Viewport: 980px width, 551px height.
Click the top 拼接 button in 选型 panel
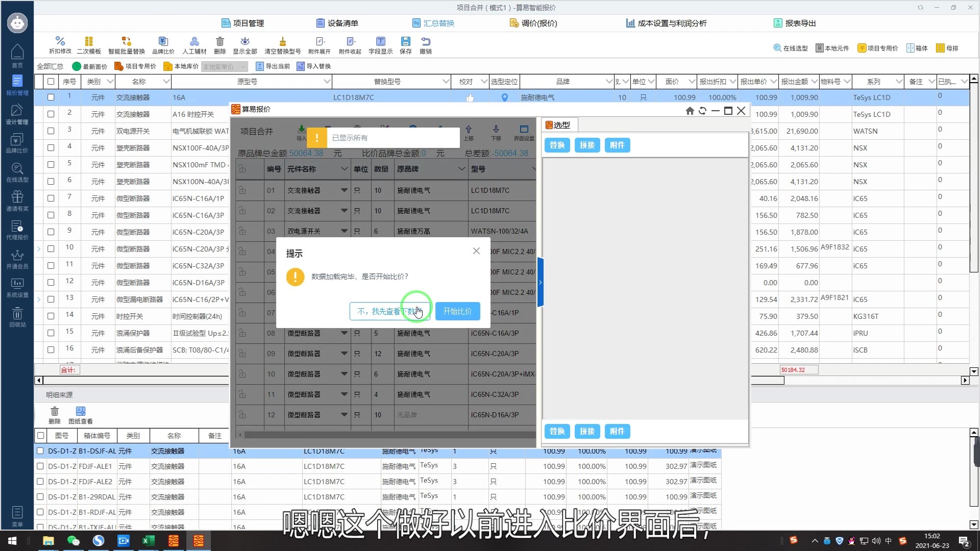tap(587, 145)
